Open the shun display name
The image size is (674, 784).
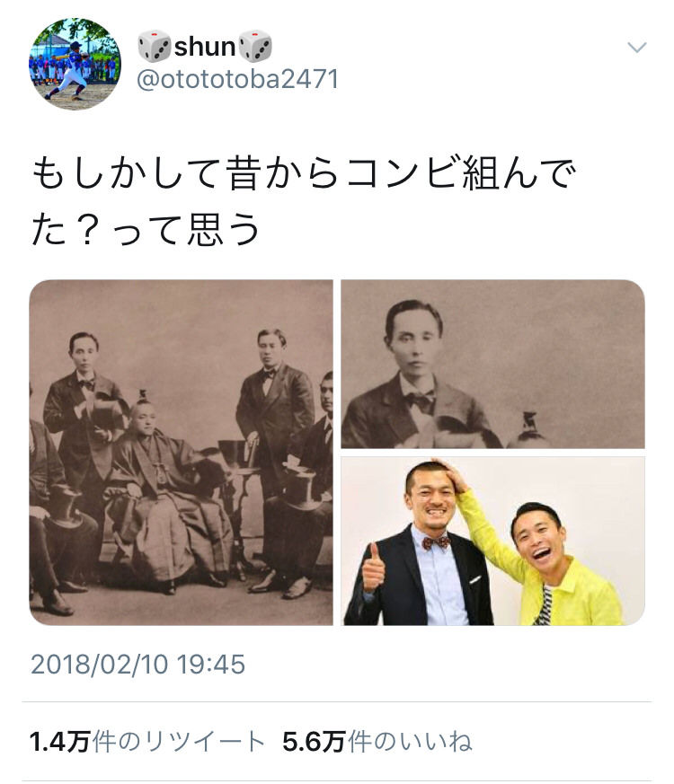(x=205, y=47)
